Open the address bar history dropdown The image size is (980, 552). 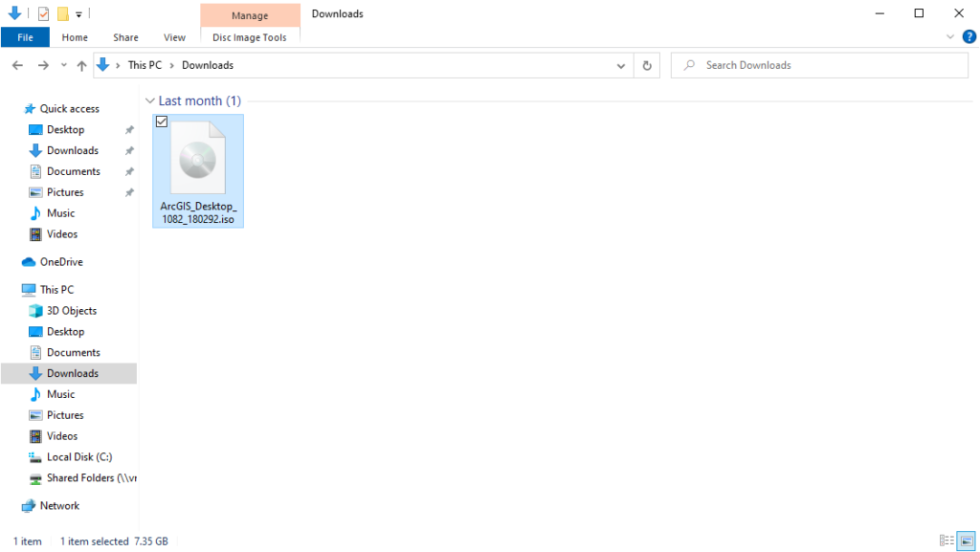[620, 66]
